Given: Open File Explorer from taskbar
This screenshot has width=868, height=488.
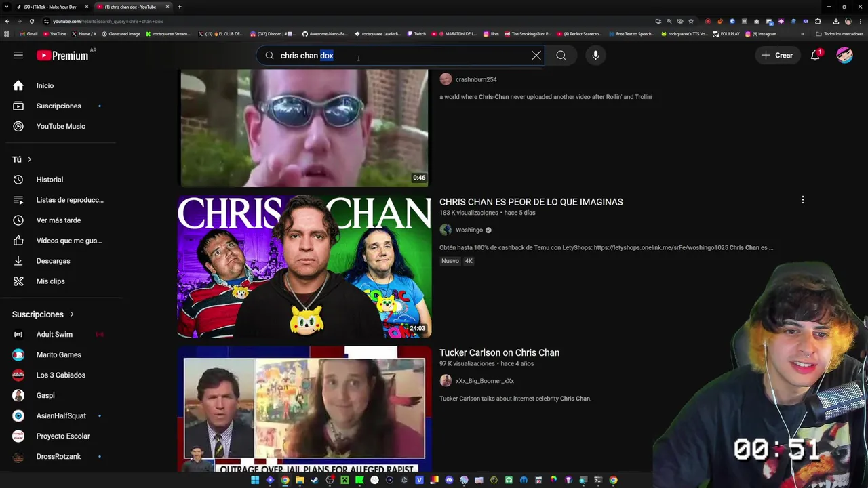Looking at the screenshot, I should [300, 480].
